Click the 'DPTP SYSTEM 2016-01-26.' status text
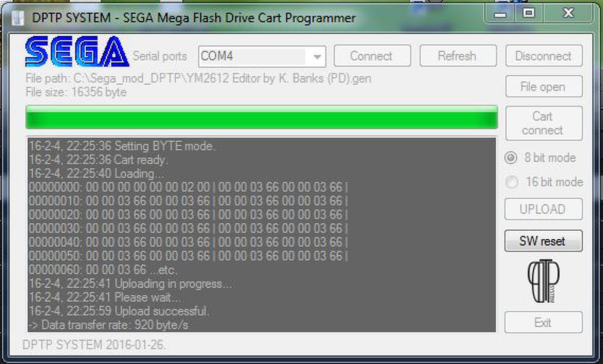This screenshot has width=603, height=364. tap(94, 345)
